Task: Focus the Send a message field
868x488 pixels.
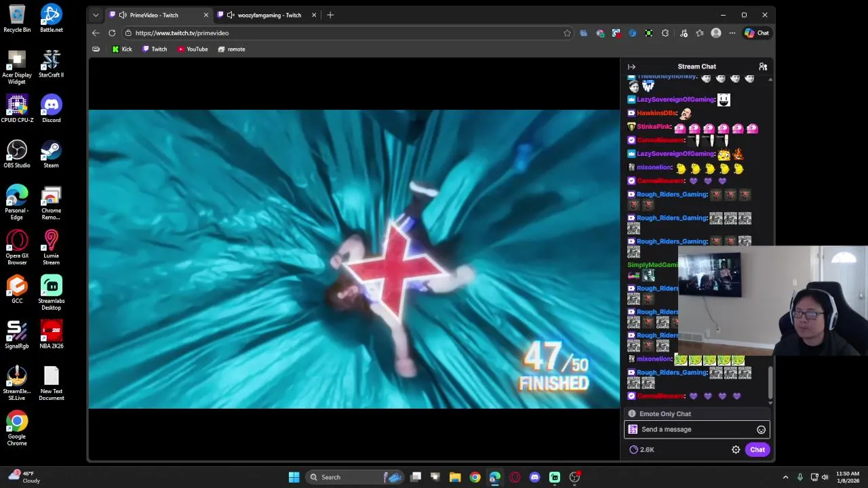Action: click(x=696, y=429)
